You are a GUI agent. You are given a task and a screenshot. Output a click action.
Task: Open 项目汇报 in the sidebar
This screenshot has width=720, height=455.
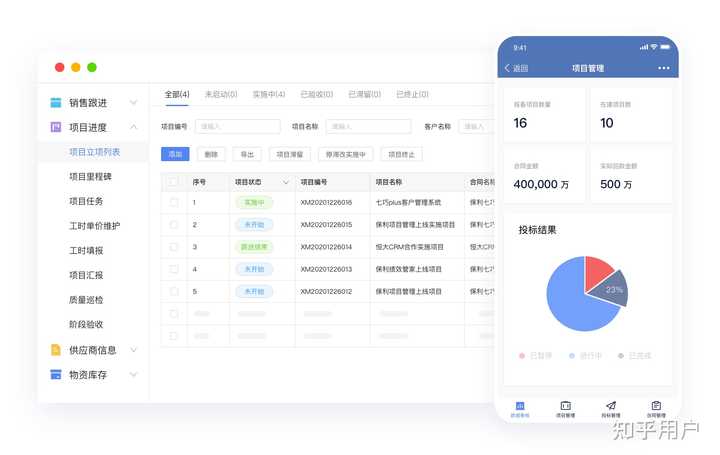point(86,275)
